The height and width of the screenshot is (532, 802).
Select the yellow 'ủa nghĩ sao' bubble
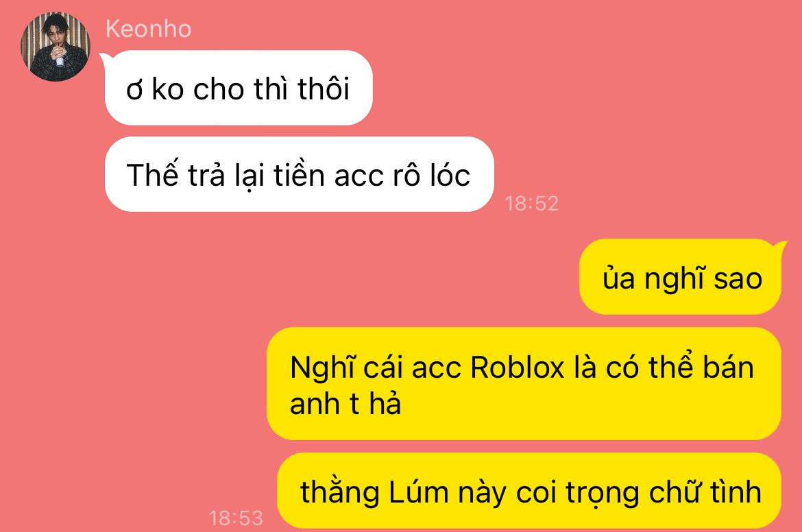(x=680, y=277)
